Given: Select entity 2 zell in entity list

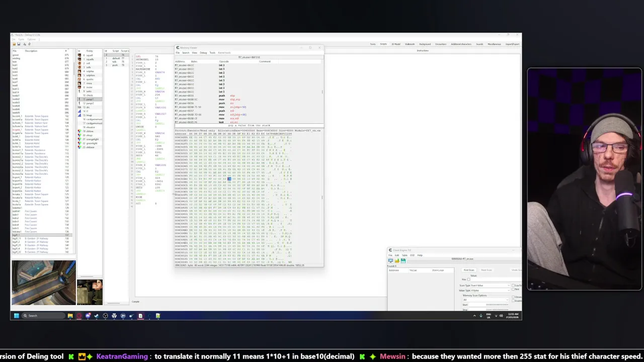Looking at the screenshot, I should coord(90,63).
